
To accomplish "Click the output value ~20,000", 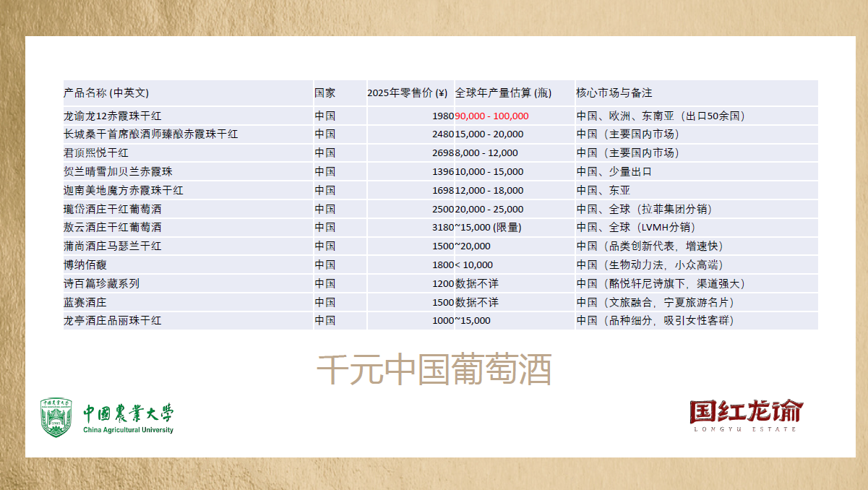I will coord(473,246).
